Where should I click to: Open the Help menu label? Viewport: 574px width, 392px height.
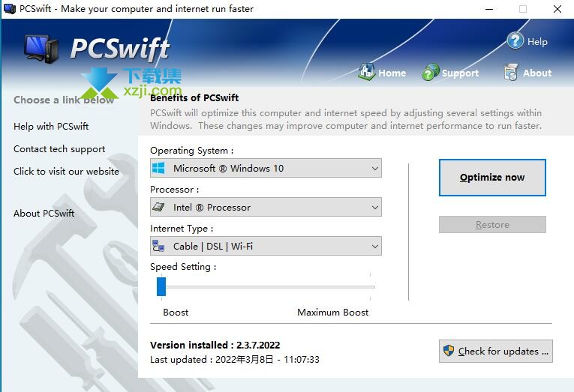tap(537, 42)
